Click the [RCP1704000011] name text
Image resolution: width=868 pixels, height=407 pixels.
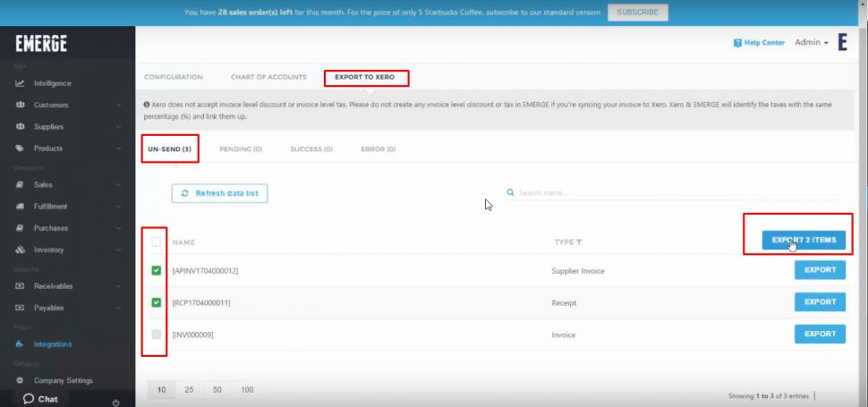coord(201,303)
